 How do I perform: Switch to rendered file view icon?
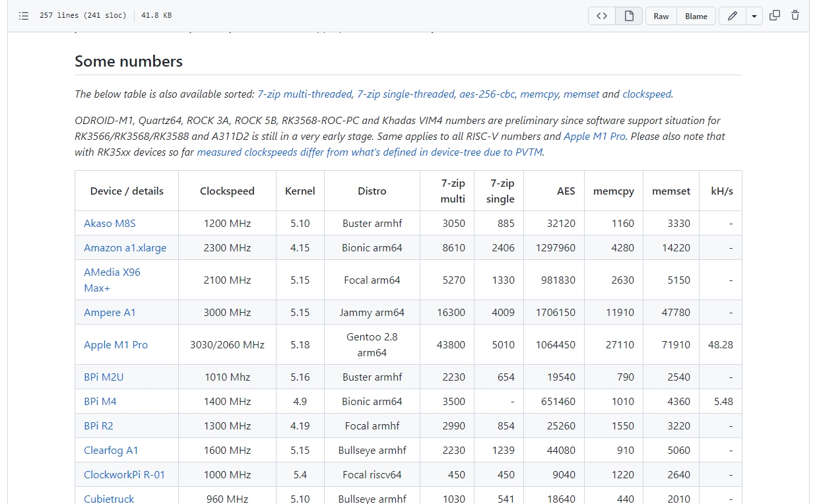[629, 16]
